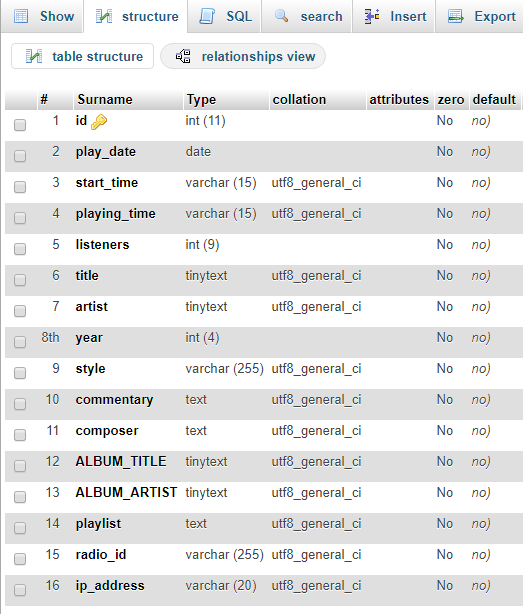Click the collation column header
The width and height of the screenshot is (523, 614).
tap(299, 99)
